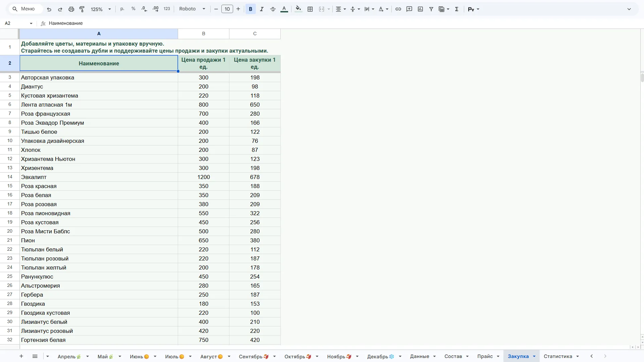644x362 pixels.
Task: Apply currency (р.) format
Action: (x=122, y=9)
